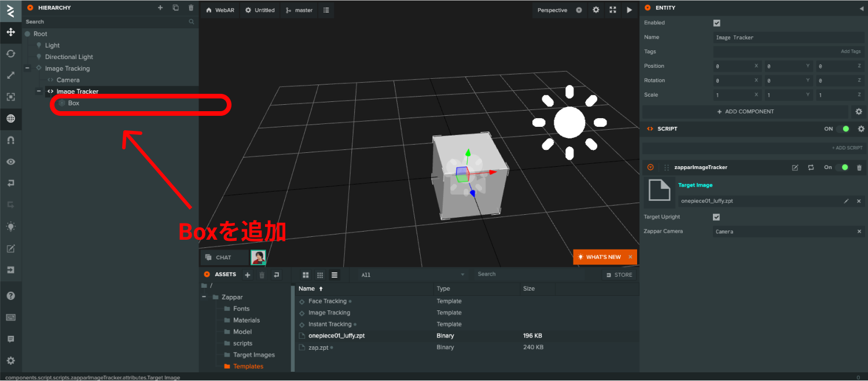Delete entity using Hierarchy trash icon

pyautogui.click(x=192, y=8)
